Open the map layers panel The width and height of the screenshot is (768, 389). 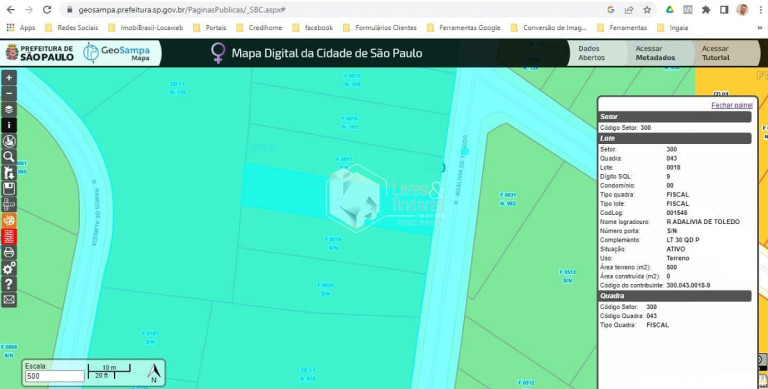tap(9, 109)
